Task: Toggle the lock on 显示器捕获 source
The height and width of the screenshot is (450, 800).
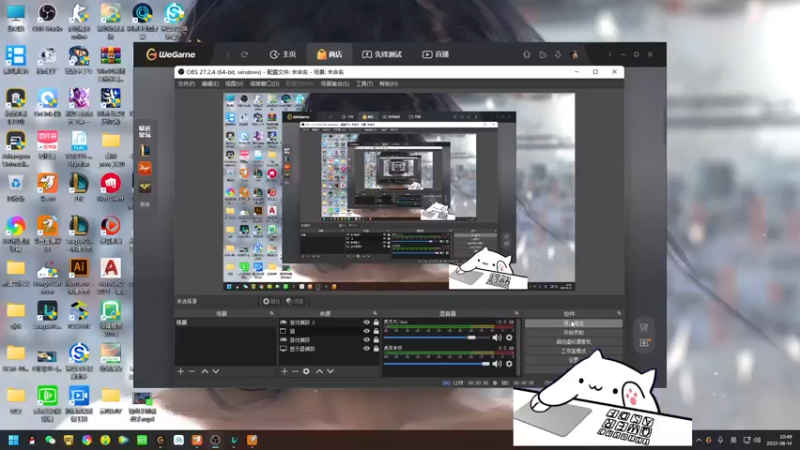Action: point(376,349)
